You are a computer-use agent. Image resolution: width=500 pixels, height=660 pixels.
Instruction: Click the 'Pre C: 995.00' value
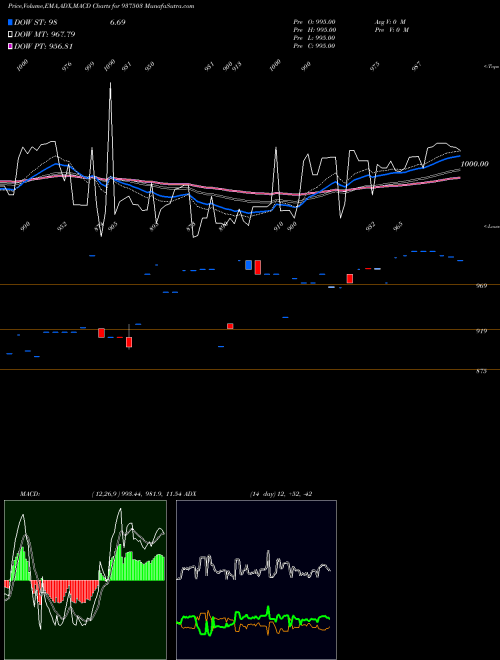pos(314,46)
